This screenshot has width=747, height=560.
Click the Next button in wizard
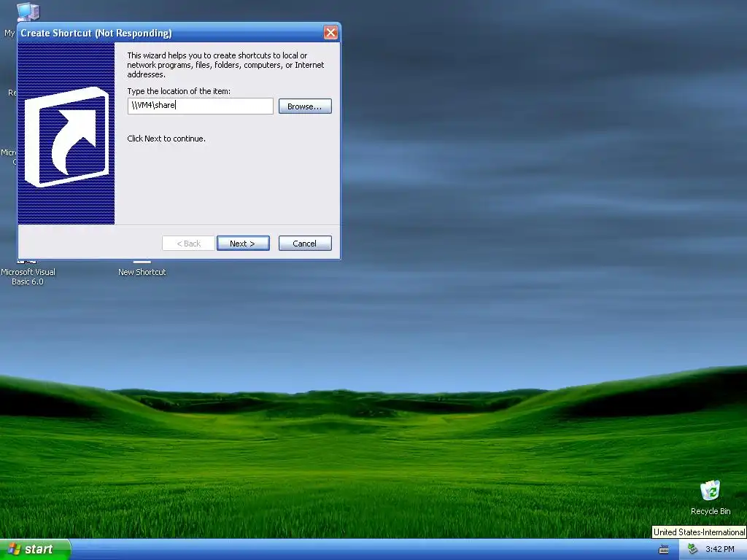click(243, 244)
